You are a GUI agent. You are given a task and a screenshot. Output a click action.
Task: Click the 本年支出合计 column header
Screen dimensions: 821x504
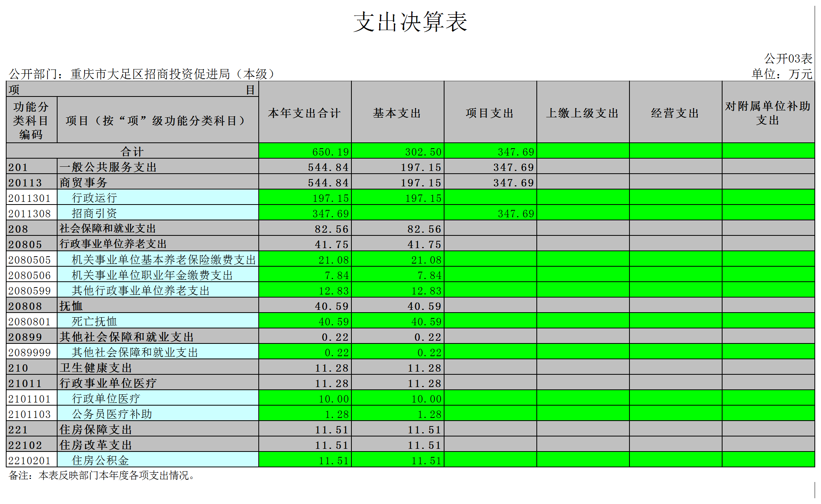pos(305,113)
